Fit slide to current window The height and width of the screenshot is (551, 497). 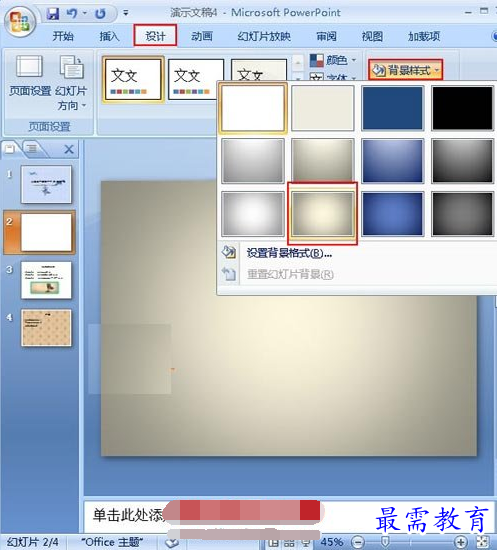483,542
